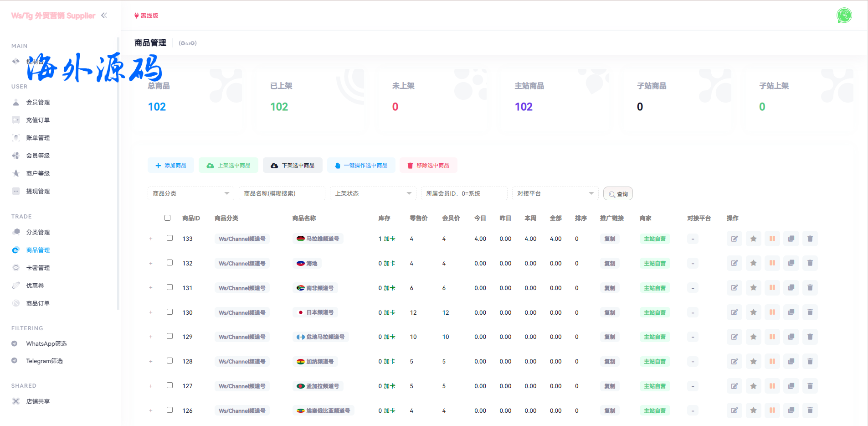Open 会员管理 in the sidebar
Viewport: 868px width, 426px height.
tap(38, 102)
